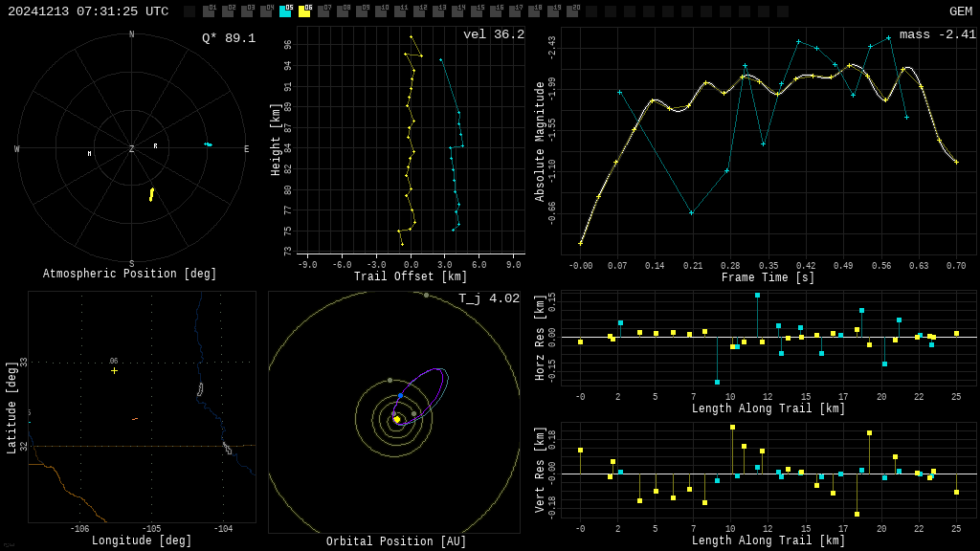The width and height of the screenshot is (980, 551).
Task: Click the cyan station 05 indicator
Action: tap(285, 11)
